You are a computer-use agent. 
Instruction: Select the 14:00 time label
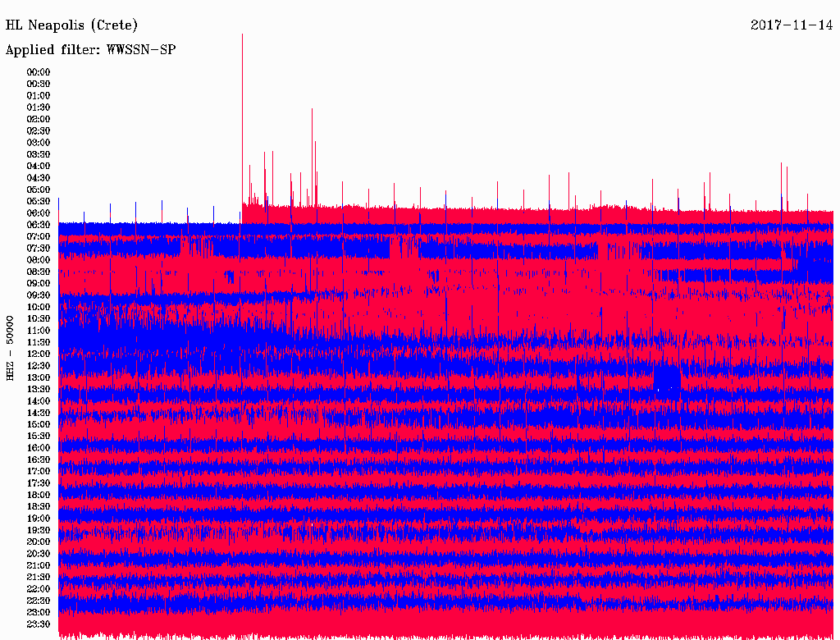point(39,401)
